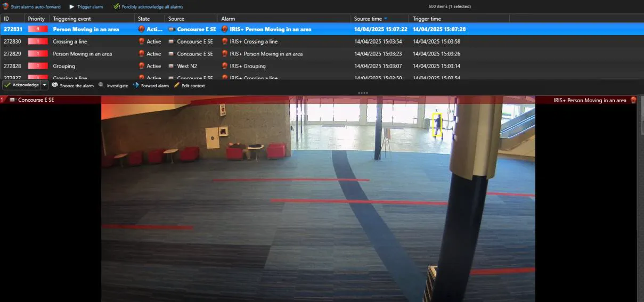Image resolution: width=644 pixels, height=302 pixels.
Task: Click the Edit context pencil icon
Action: [x=177, y=85]
